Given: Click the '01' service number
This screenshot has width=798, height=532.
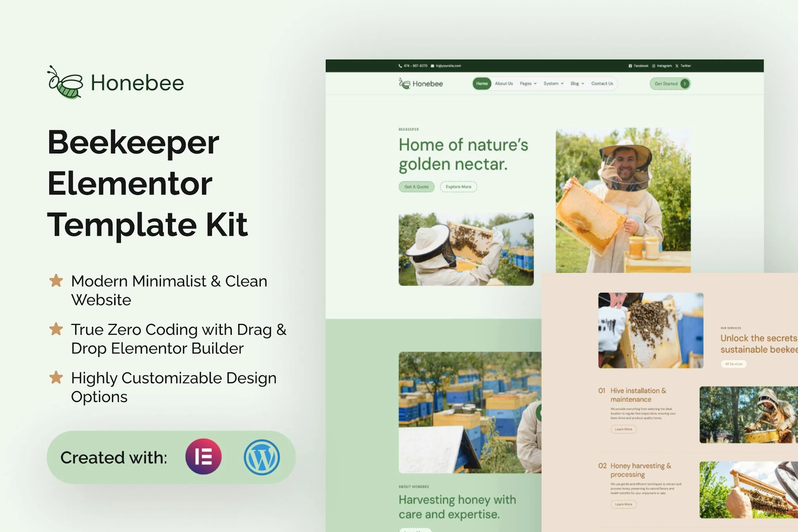Looking at the screenshot, I should (x=602, y=391).
